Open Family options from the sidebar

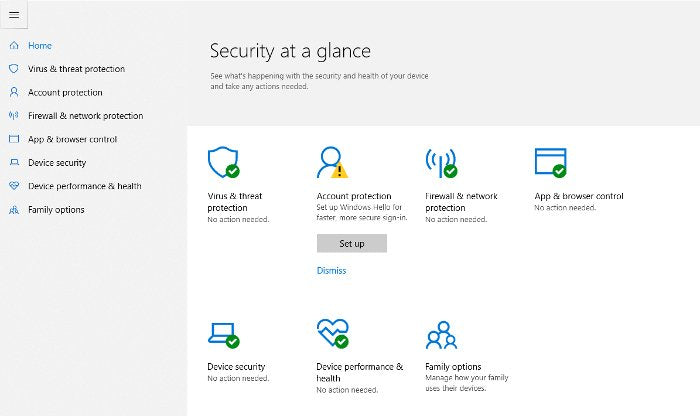(56, 210)
